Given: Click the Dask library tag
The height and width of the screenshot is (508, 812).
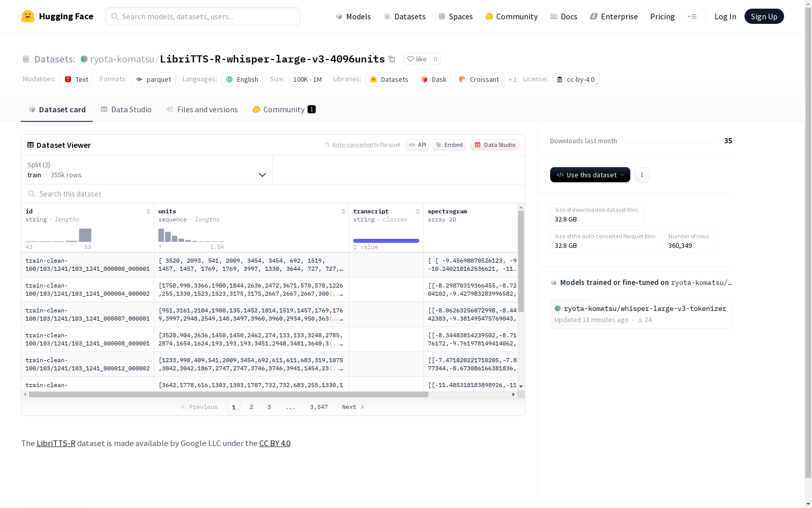Looking at the screenshot, I should click(434, 79).
